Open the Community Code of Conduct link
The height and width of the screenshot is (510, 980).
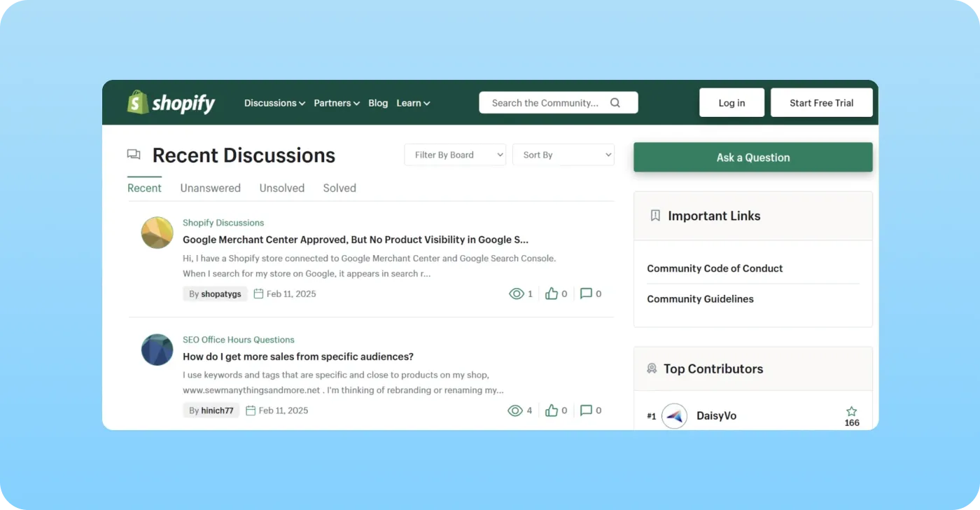[715, 268]
